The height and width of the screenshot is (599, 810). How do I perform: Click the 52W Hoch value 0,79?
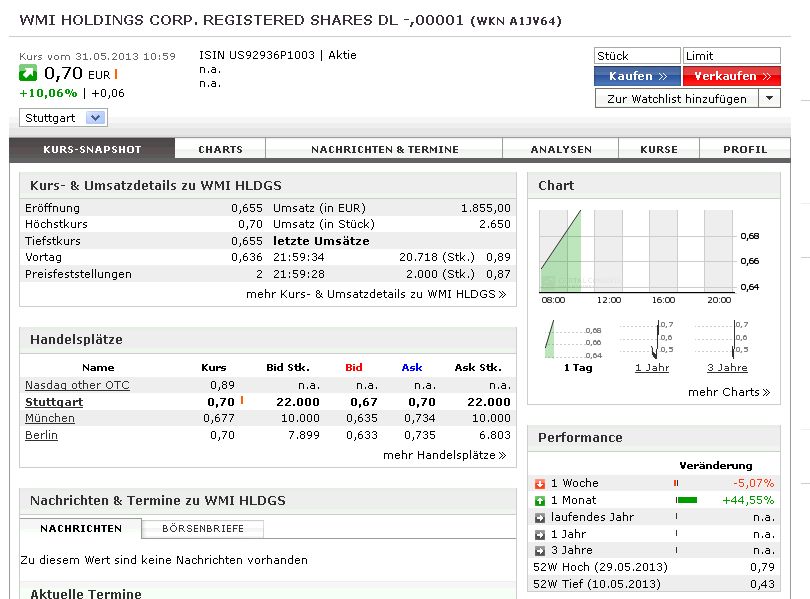pos(762,568)
